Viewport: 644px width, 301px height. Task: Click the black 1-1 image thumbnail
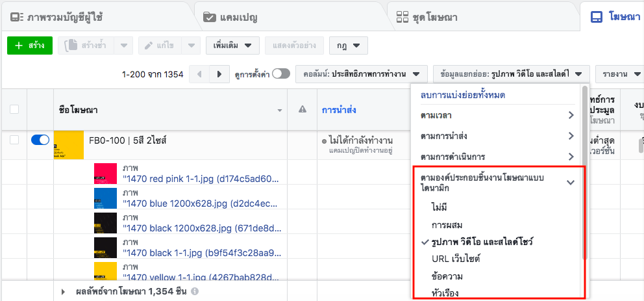click(x=106, y=248)
